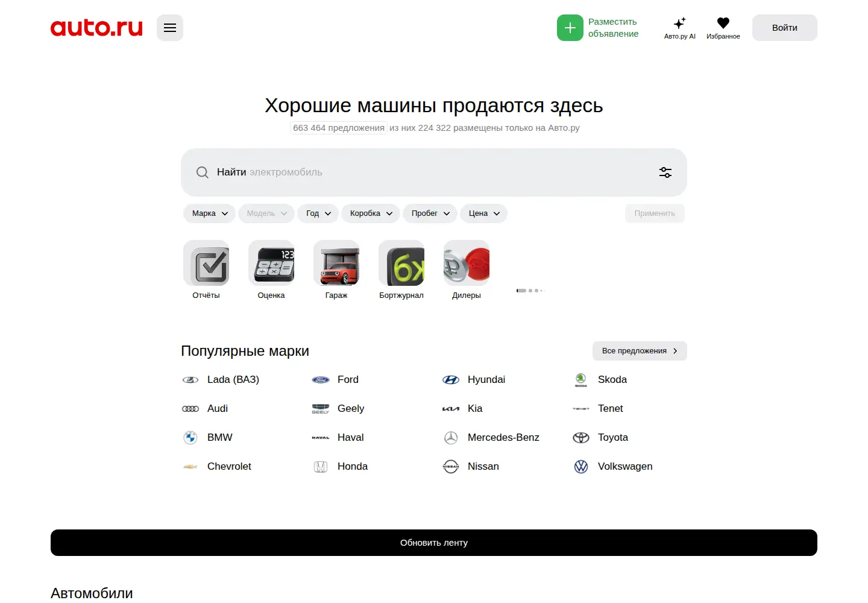Open the Бортжурнал icon
The width and height of the screenshot is (868, 603).
(x=401, y=263)
